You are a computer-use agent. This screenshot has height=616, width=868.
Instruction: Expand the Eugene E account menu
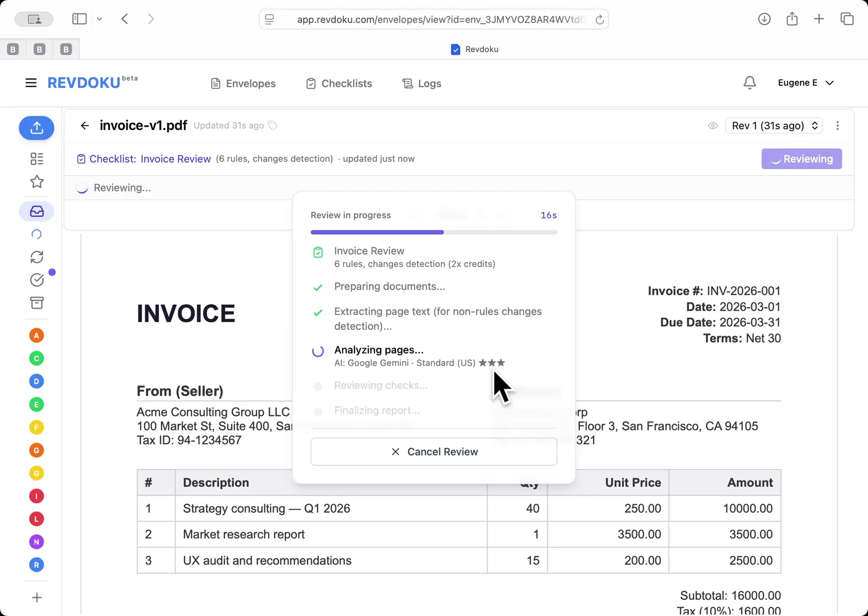806,82
